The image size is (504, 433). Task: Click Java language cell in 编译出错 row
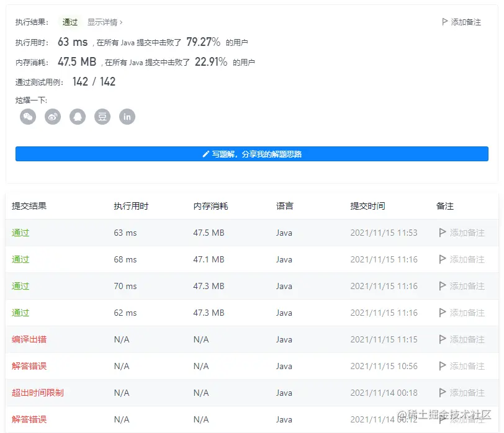pos(284,339)
